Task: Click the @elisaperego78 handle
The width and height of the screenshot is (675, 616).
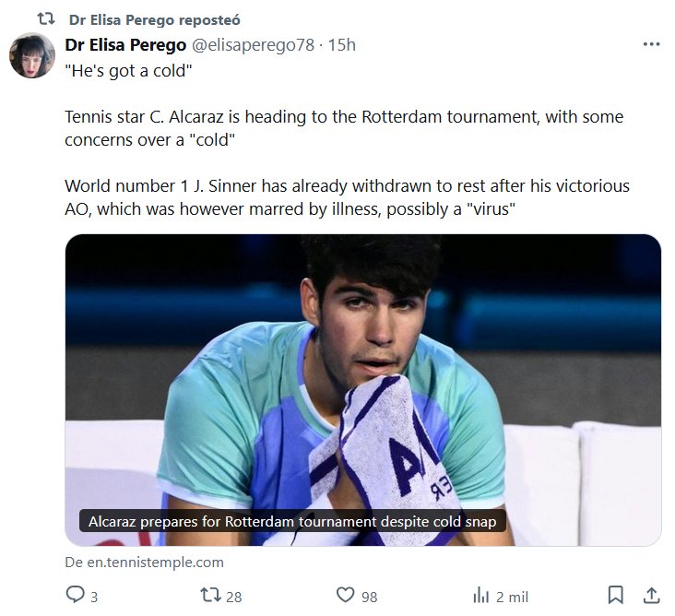Action: 253,45
